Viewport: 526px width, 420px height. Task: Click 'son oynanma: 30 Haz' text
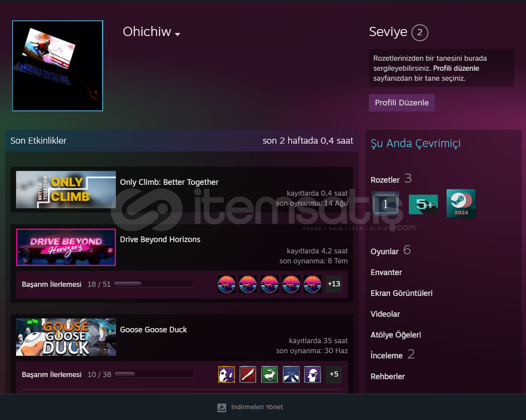tap(312, 351)
